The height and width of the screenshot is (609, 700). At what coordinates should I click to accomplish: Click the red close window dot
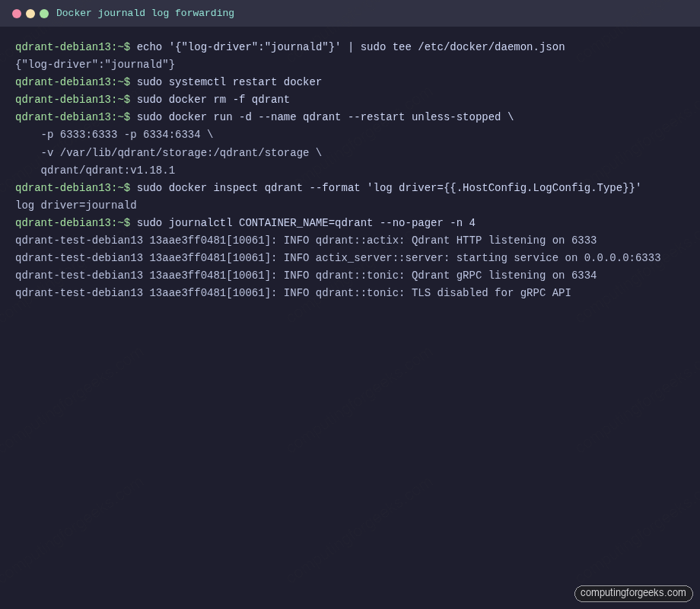point(17,14)
